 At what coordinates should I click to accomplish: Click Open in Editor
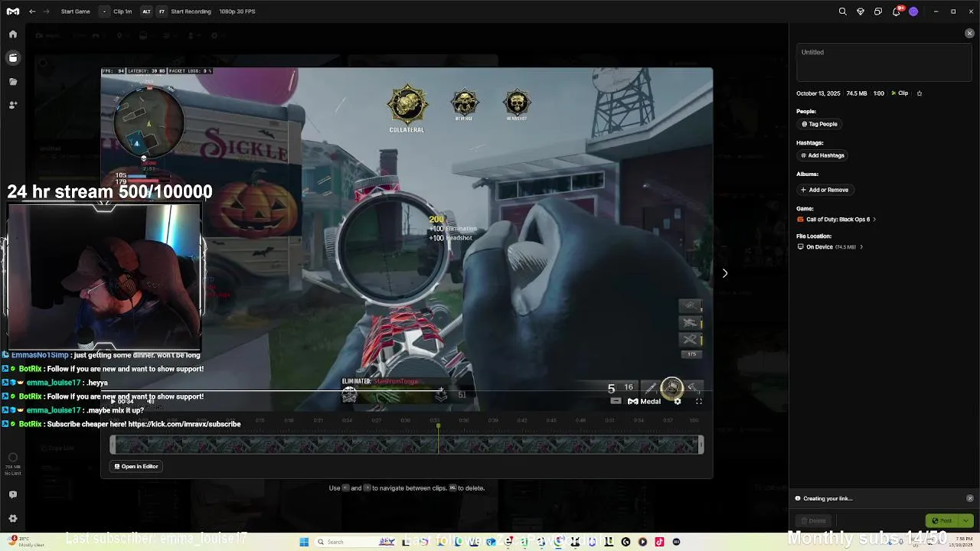136,466
